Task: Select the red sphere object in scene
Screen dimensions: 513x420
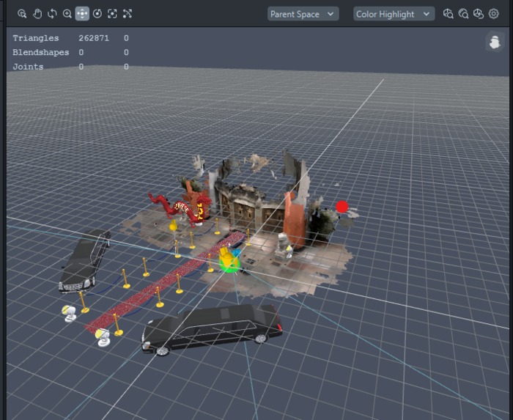Action: 342,207
